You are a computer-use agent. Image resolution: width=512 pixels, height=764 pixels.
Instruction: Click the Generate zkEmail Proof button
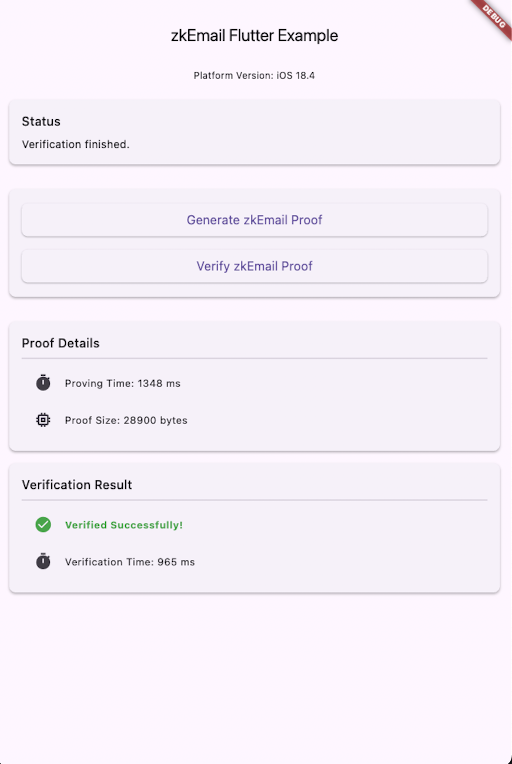pyautogui.click(x=254, y=220)
